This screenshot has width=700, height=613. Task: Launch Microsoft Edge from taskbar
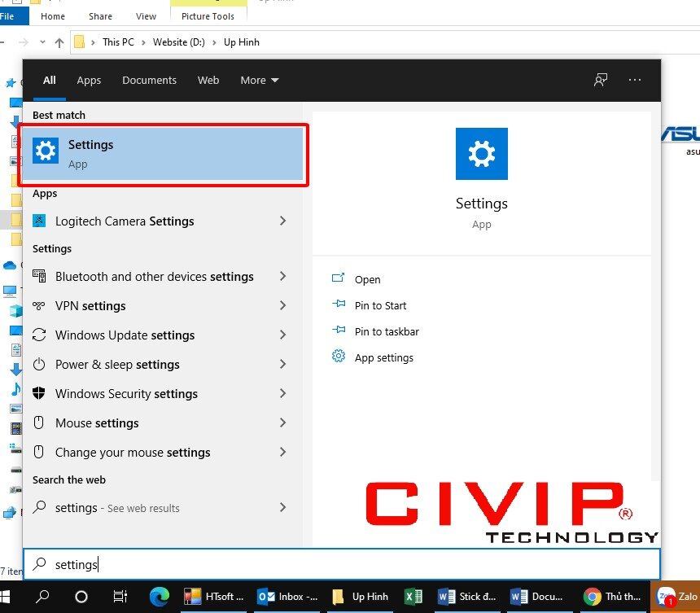pyautogui.click(x=159, y=597)
